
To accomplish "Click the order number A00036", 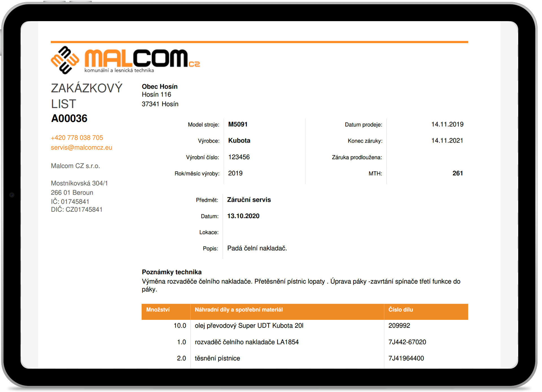I will tap(69, 118).
